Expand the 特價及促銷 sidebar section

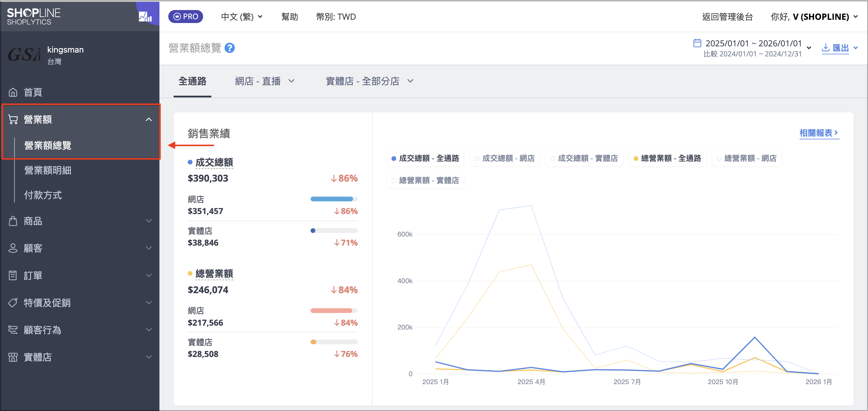149,303
